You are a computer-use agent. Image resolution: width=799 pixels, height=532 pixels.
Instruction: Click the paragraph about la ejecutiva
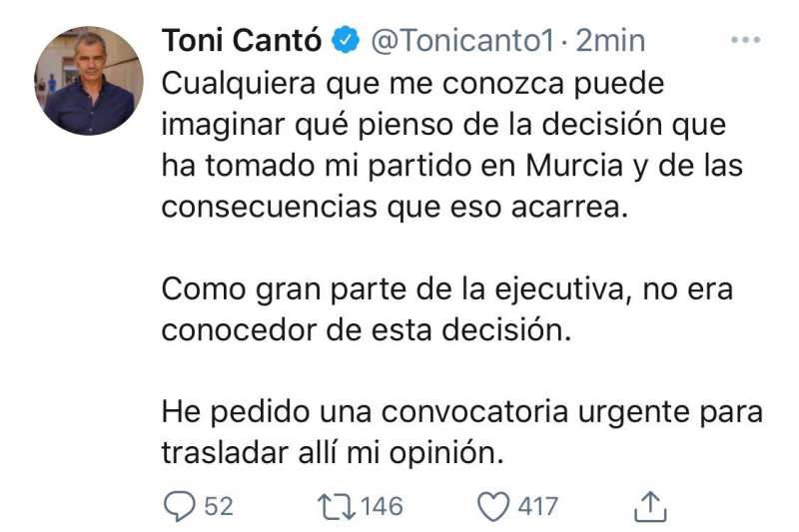coord(447,309)
